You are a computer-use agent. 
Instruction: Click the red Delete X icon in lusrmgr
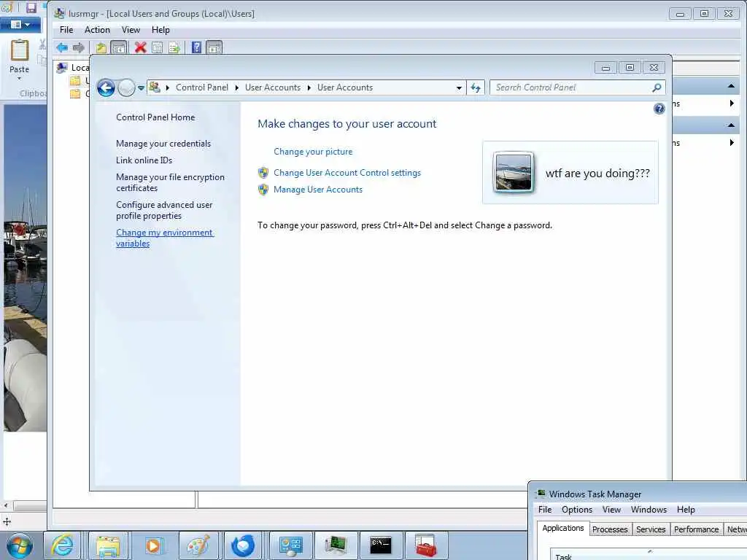click(x=141, y=47)
